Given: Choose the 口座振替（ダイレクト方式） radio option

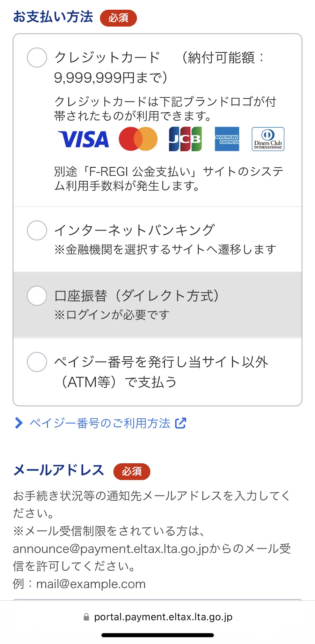Looking at the screenshot, I should coord(37,296).
